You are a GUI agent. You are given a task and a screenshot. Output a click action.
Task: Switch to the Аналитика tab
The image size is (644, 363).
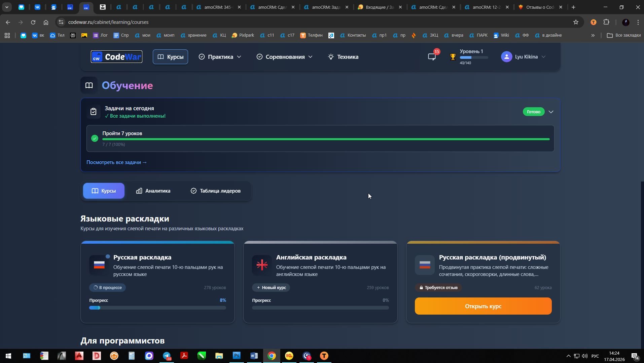point(153,191)
